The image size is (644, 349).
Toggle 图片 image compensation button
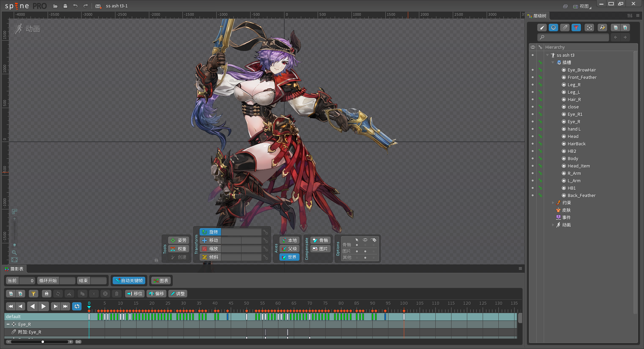click(x=321, y=249)
